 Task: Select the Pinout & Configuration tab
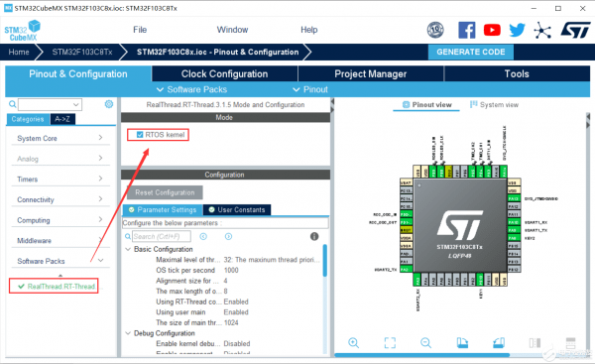[78, 74]
